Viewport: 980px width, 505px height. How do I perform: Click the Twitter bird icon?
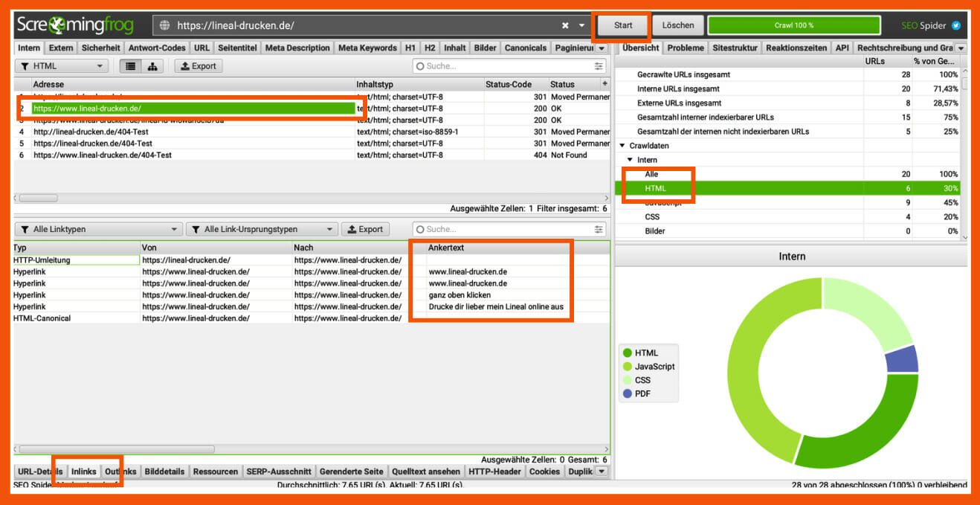point(956,25)
